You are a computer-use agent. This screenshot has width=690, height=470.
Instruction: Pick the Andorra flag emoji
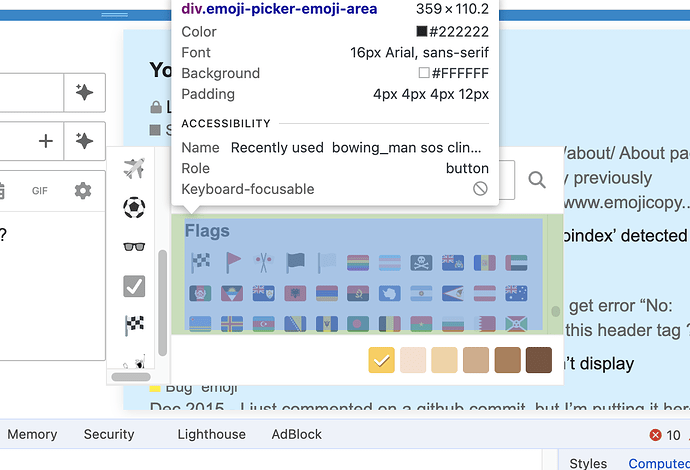pos(484,263)
